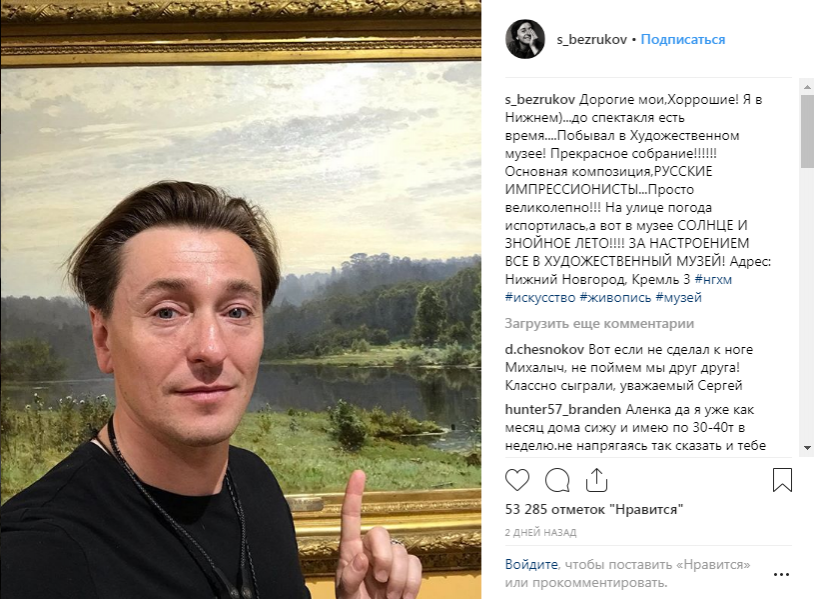
Task: Share the post via share icon
Action: tap(596, 480)
